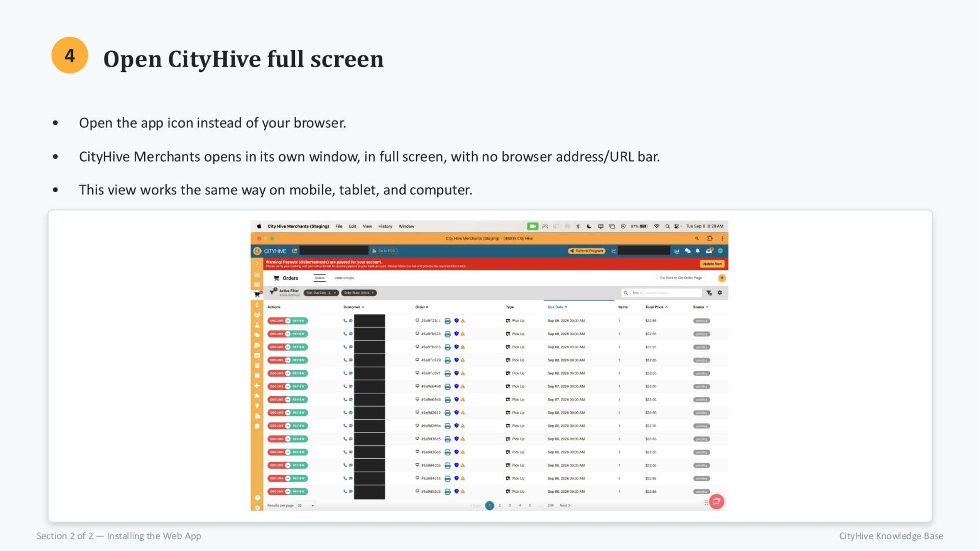The height and width of the screenshot is (551, 980).
Task: Expand the sidebar with the chevron arrow
Action: 257,263
